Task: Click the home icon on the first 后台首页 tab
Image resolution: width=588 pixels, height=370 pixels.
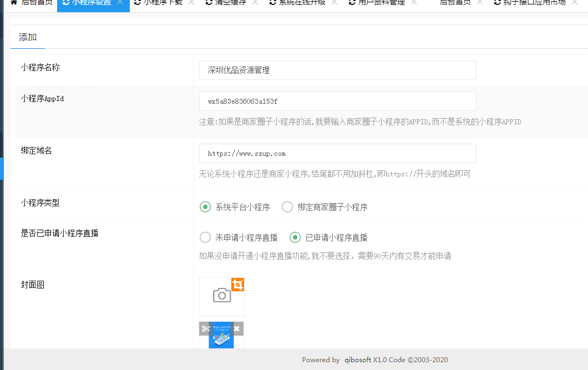Action: coord(14,2)
